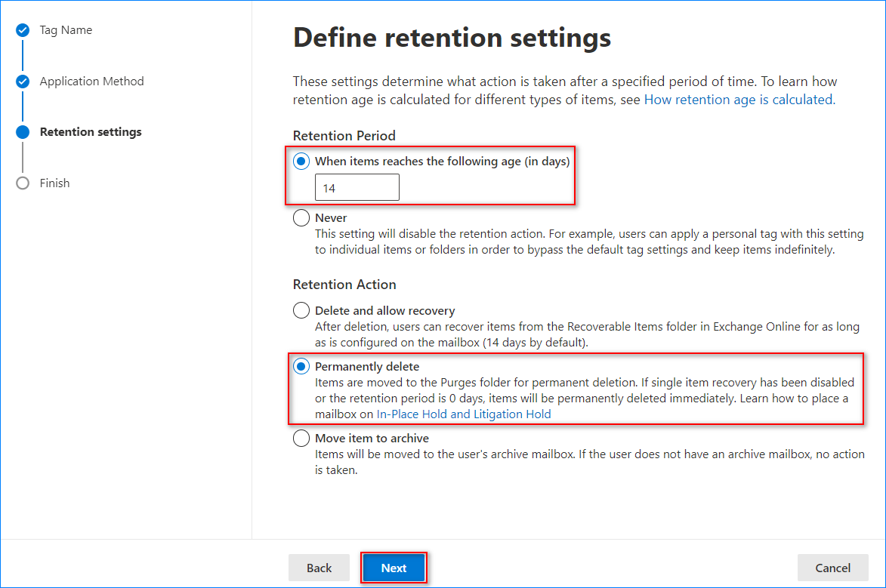
Task: Open the Application Method wizard step
Action: coord(91,82)
